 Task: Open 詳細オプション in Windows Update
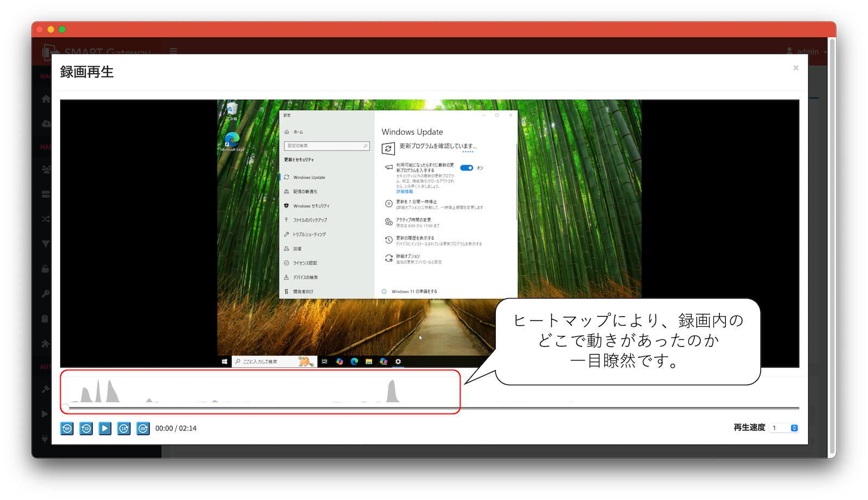(408, 256)
